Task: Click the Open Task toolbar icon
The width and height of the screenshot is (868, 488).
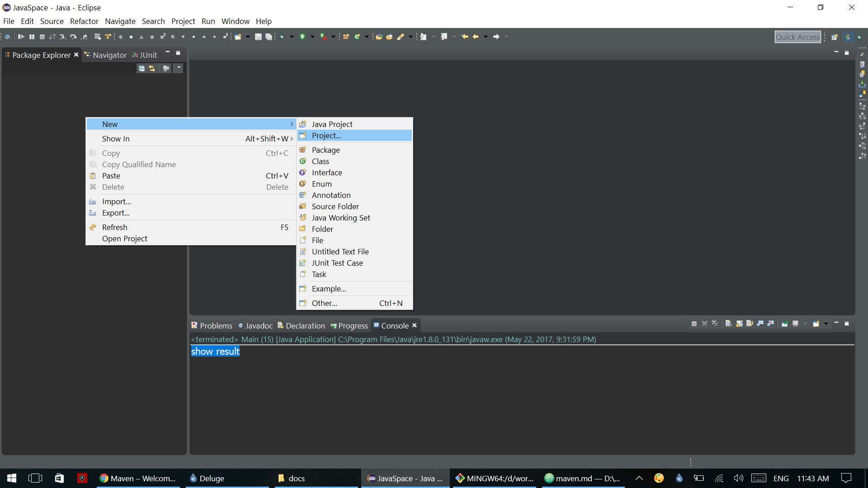Action: 389,37
